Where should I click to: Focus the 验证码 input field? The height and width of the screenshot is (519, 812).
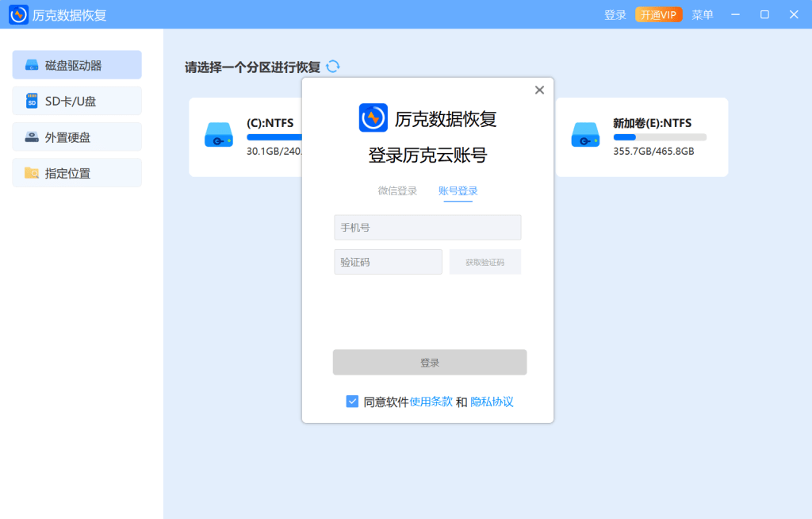click(x=388, y=262)
